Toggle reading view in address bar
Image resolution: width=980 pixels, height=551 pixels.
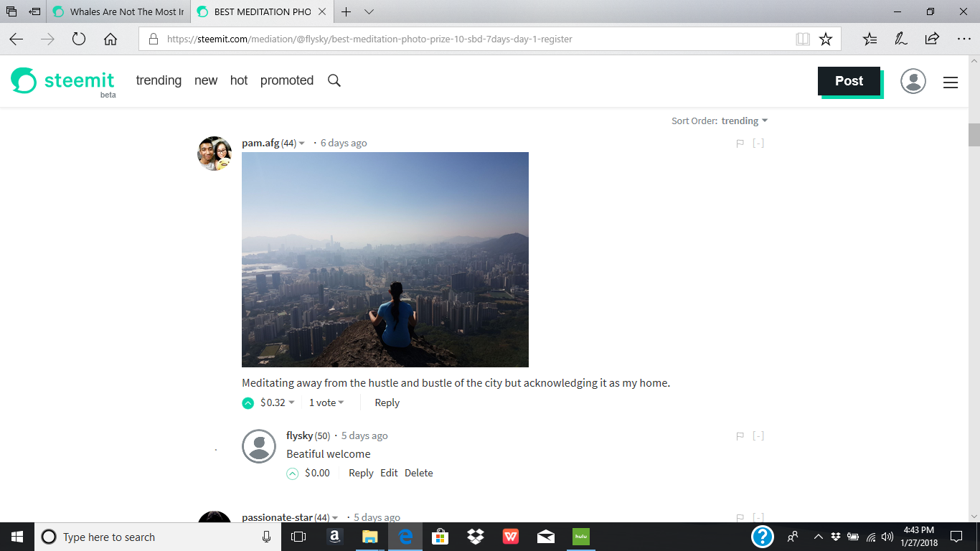pos(803,39)
